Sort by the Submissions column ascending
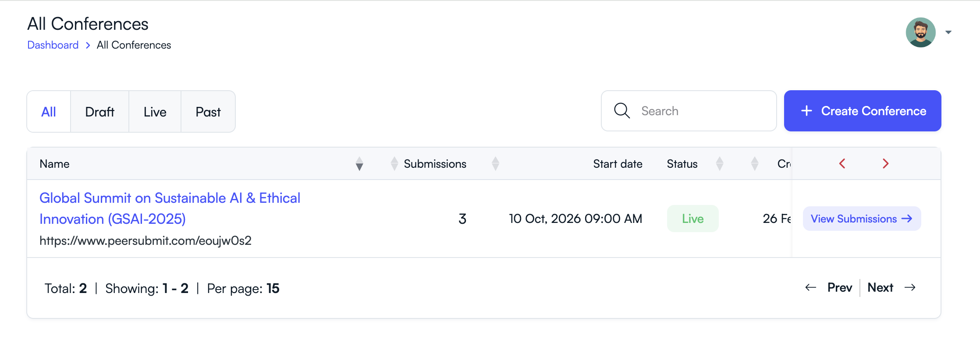 point(394,161)
